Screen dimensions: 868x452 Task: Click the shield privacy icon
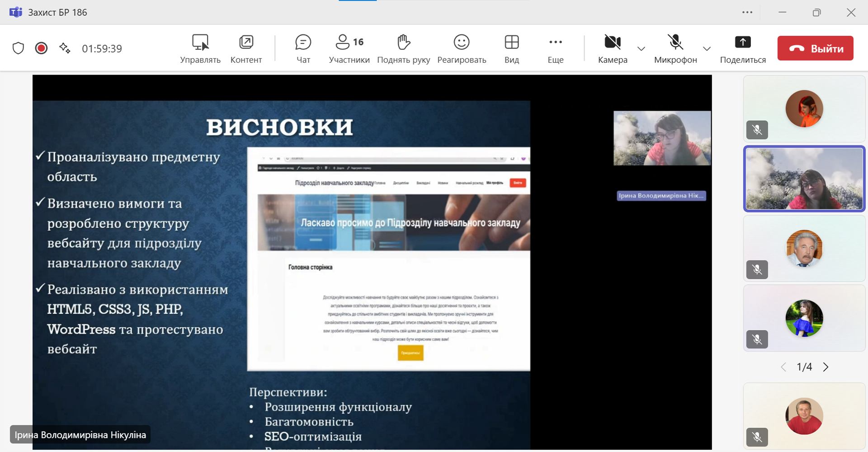coord(18,48)
